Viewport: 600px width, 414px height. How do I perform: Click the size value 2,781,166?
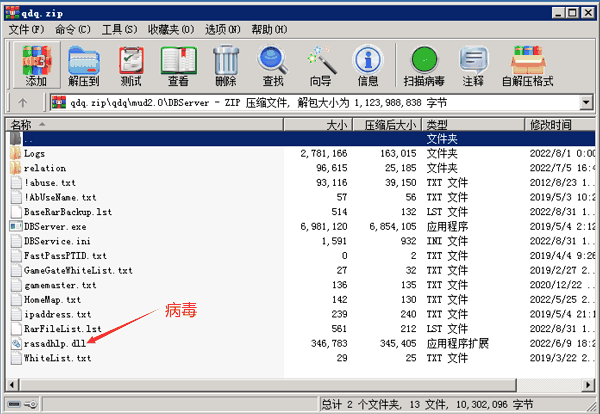point(324,153)
